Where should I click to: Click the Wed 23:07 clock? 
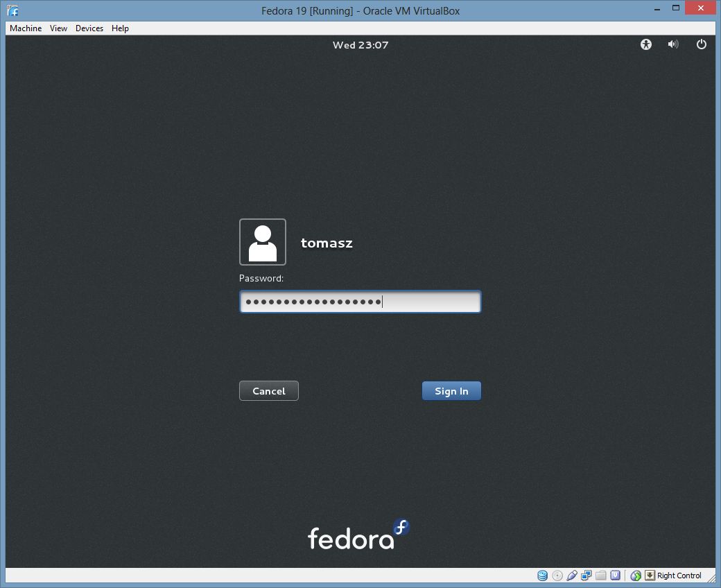[360, 45]
